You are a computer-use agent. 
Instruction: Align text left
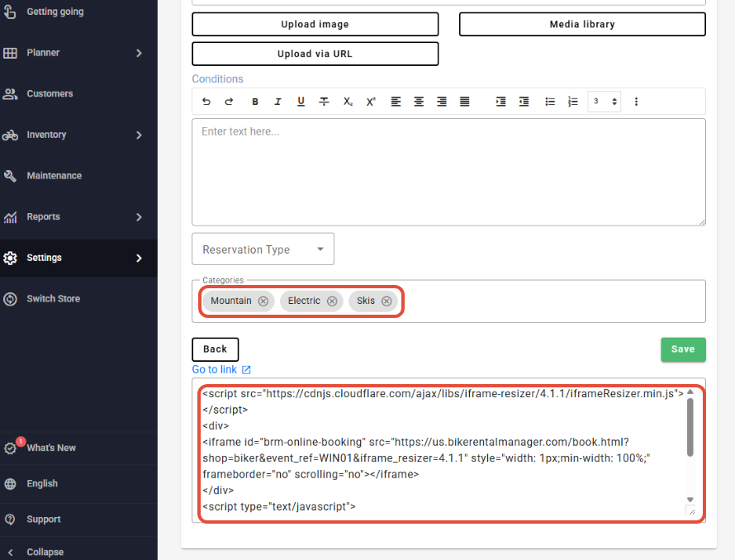[396, 102]
